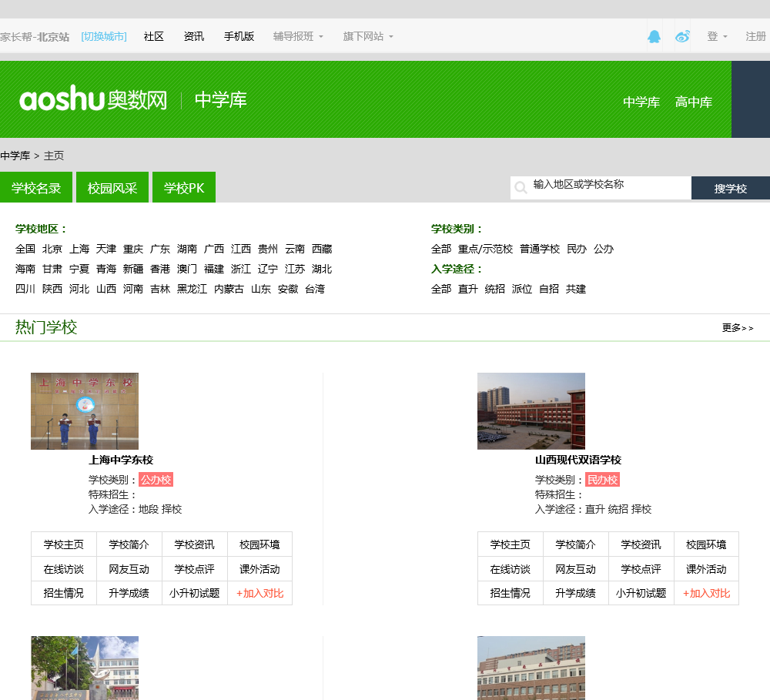Select the 学校名录 tab
Viewport: 770px width, 700px height.
click(x=36, y=188)
